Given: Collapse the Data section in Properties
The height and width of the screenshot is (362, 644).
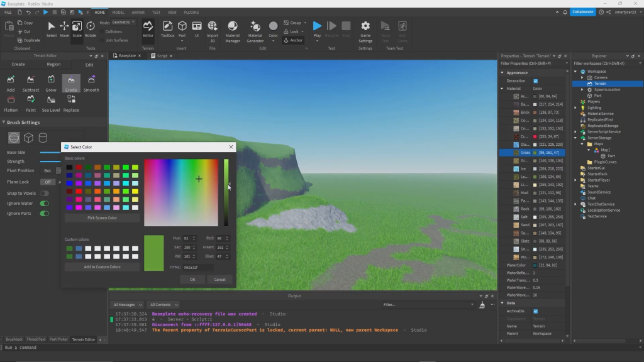Looking at the screenshot, I should [502, 303].
